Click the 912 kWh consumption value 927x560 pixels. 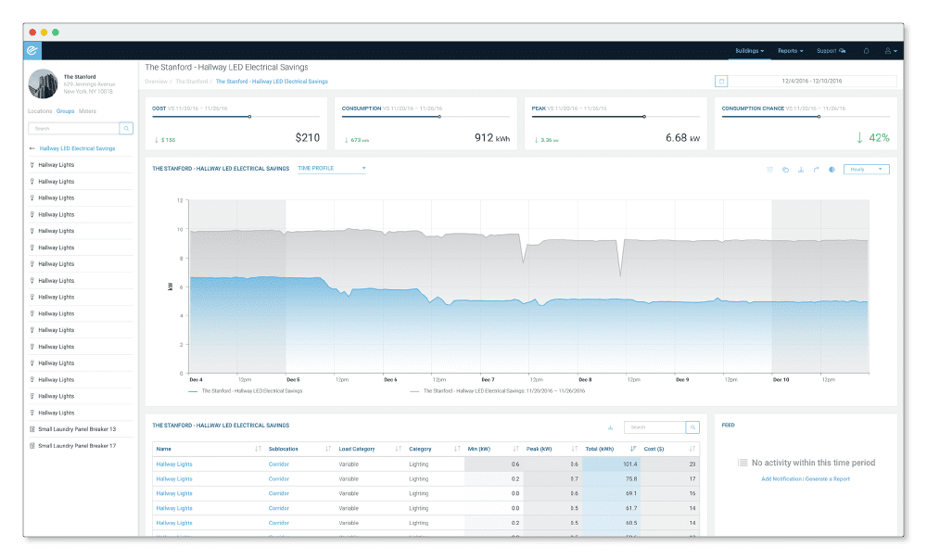coord(492,138)
